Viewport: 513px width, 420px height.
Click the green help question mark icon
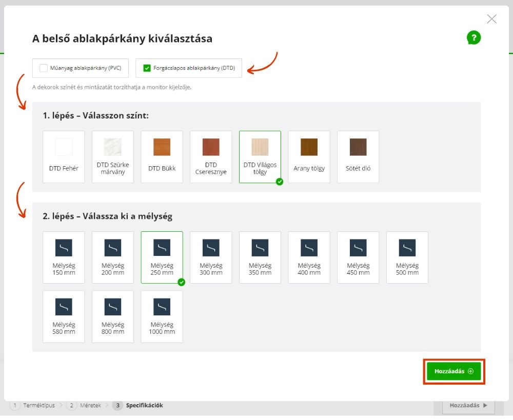click(x=473, y=37)
